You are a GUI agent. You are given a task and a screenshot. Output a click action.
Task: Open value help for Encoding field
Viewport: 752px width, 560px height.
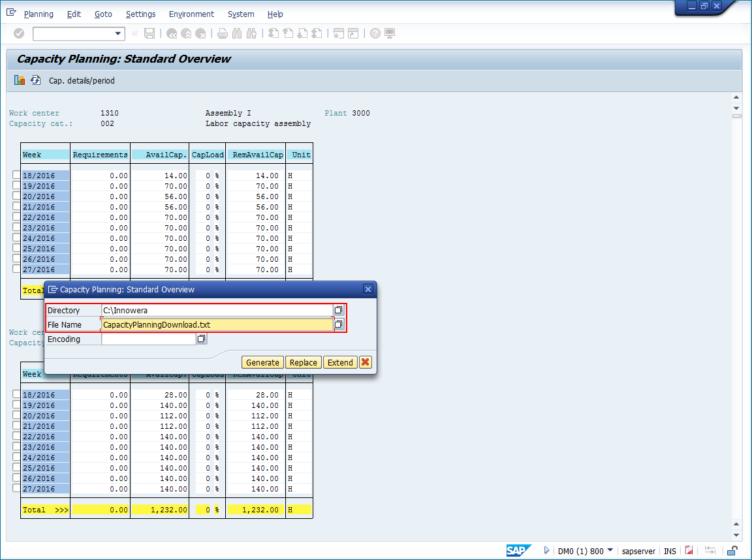click(202, 339)
